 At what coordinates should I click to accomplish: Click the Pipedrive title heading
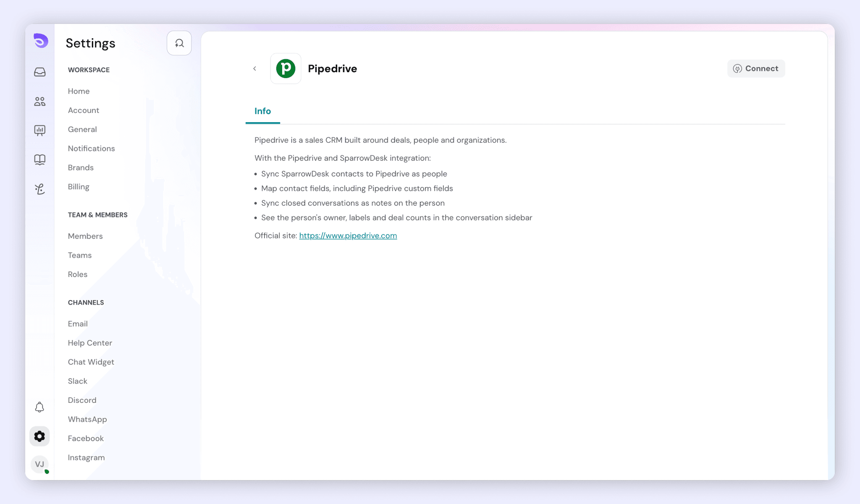(333, 68)
